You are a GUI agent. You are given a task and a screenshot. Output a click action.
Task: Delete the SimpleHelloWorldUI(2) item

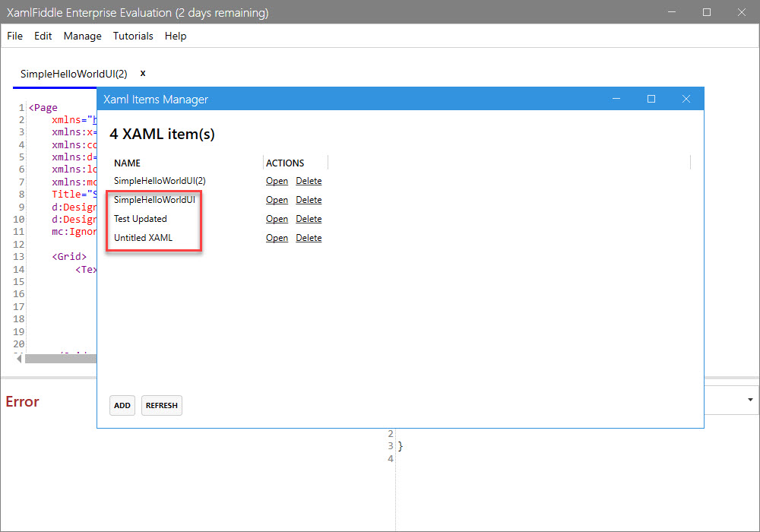click(309, 181)
